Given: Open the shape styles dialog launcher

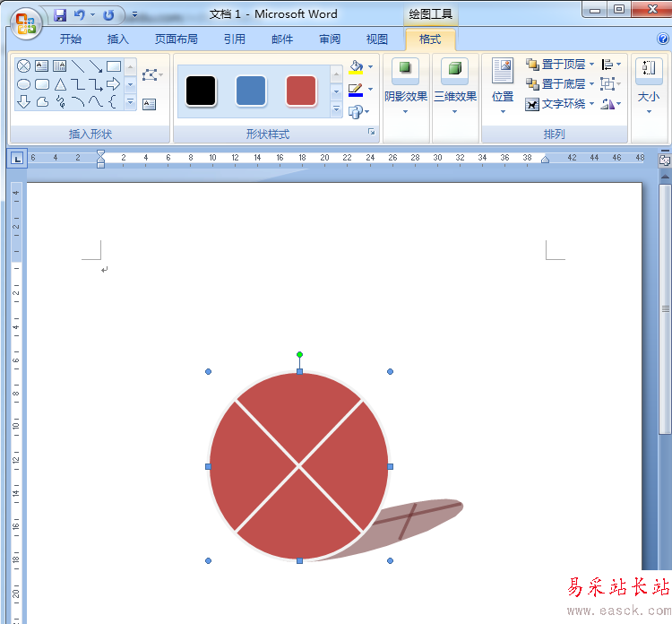Looking at the screenshot, I should click(372, 132).
